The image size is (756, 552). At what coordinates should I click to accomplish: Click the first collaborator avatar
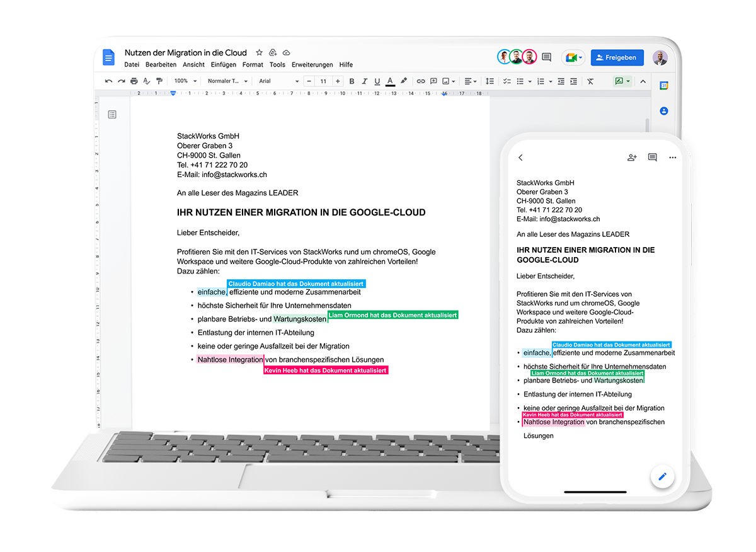(504, 57)
